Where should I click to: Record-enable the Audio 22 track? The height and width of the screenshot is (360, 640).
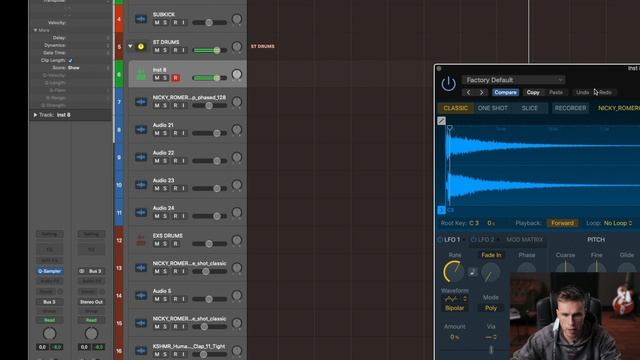coord(176,161)
